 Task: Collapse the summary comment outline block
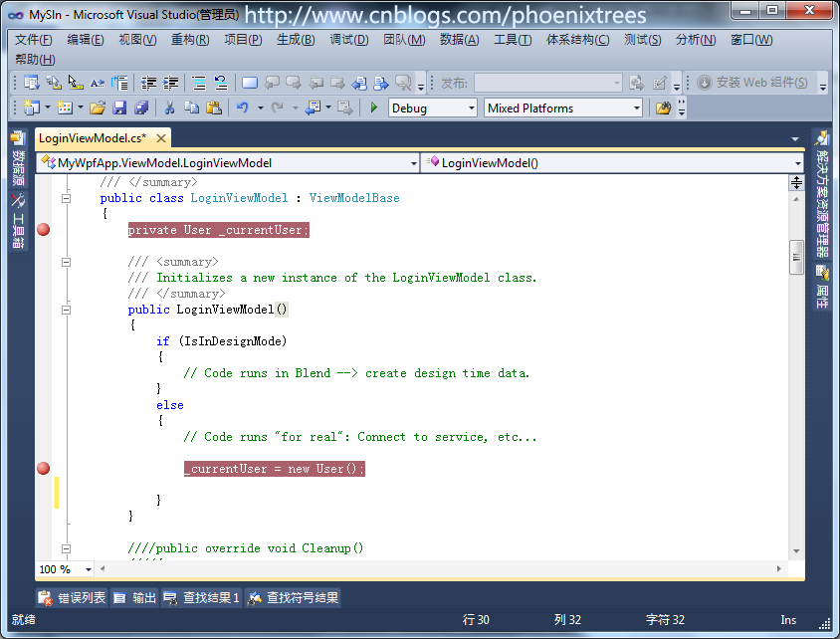tap(66, 262)
